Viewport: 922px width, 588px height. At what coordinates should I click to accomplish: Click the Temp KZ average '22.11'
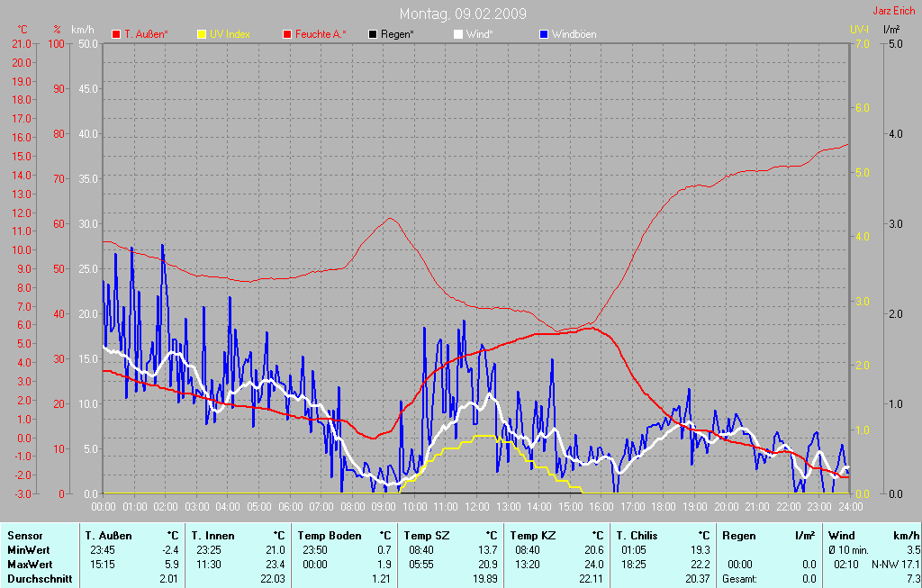tap(591, 579)
